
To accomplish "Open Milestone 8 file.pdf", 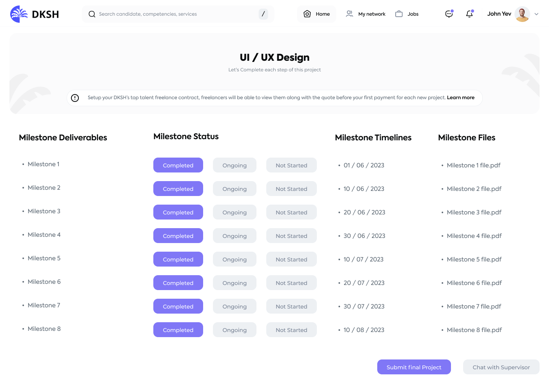I will (474, 330).
